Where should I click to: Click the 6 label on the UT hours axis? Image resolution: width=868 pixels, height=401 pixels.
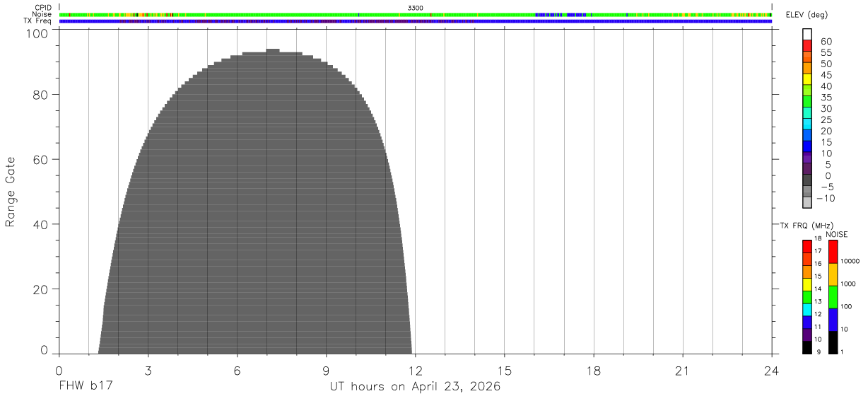[237, 371]
